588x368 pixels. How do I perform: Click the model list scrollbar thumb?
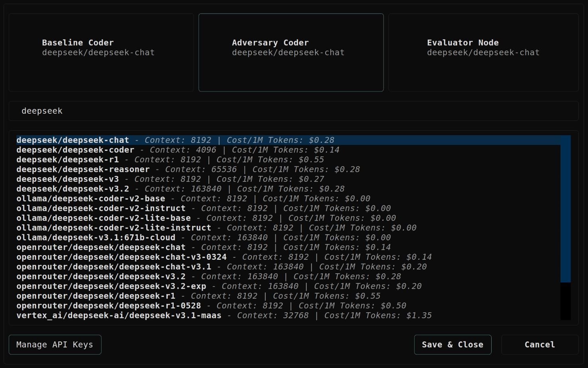(x=565, y=209)
